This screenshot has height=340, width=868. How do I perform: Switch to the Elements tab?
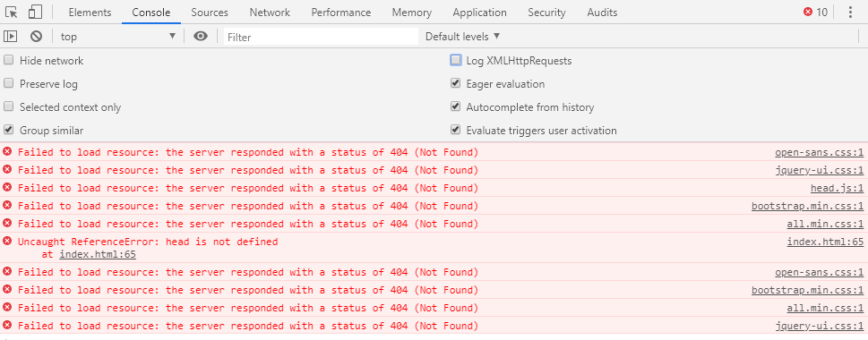(90, 13)
